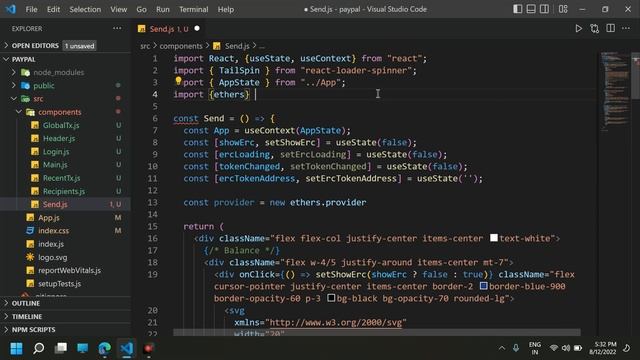
Task: Toggle bottom panel layout icon
Action: 531,9
